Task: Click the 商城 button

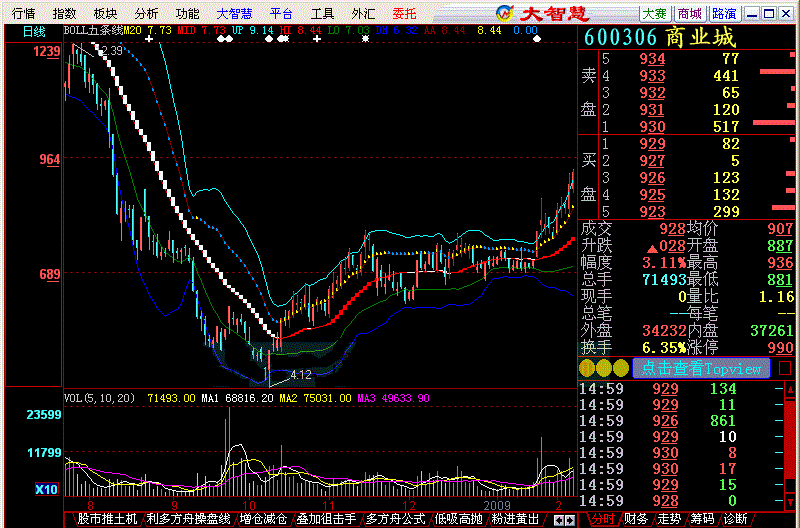Action: [690, 14]
